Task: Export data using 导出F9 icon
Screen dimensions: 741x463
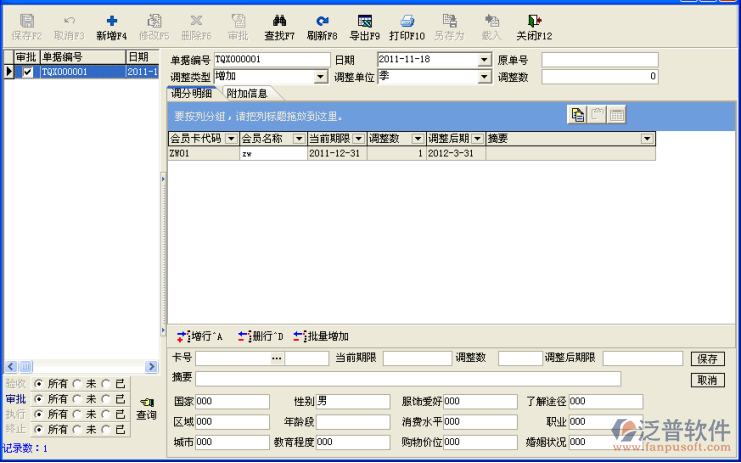Action: 364,20
